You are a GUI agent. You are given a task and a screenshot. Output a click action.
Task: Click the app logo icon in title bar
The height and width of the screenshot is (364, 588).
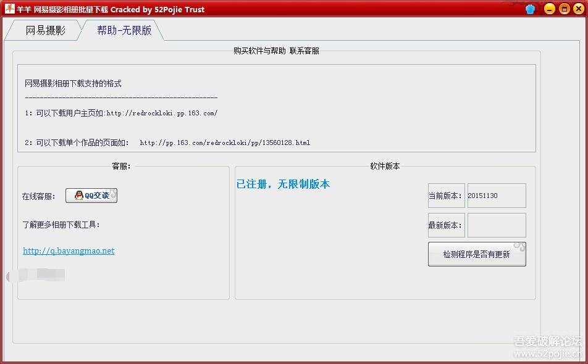point(9,9)
